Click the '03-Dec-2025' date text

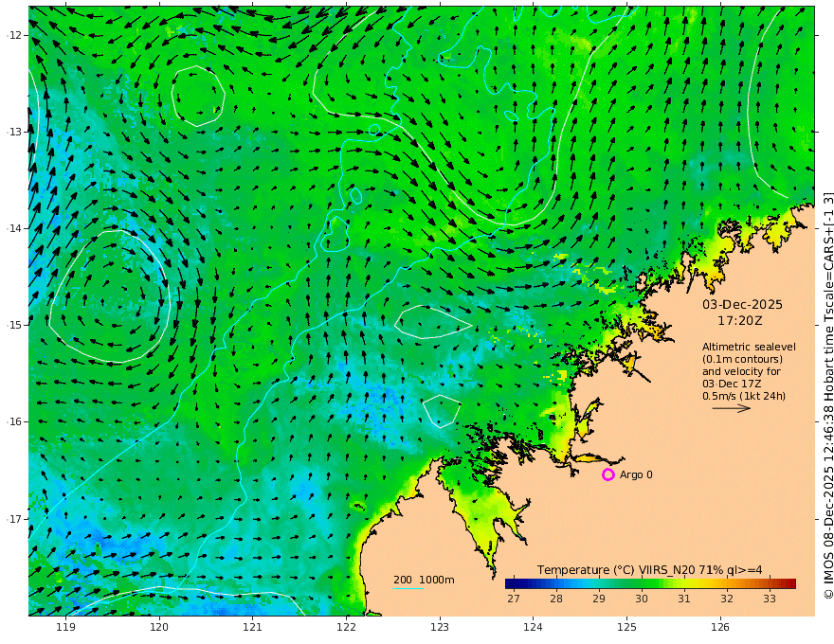click(x=742, y=304)
